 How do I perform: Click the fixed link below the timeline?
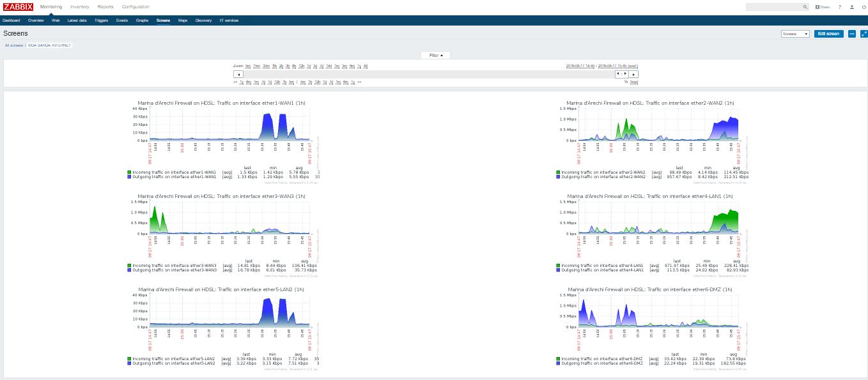(634, 82)
